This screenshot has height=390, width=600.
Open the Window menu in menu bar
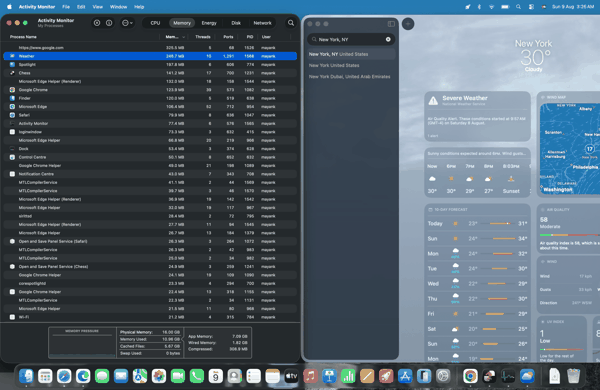(118, 7)
